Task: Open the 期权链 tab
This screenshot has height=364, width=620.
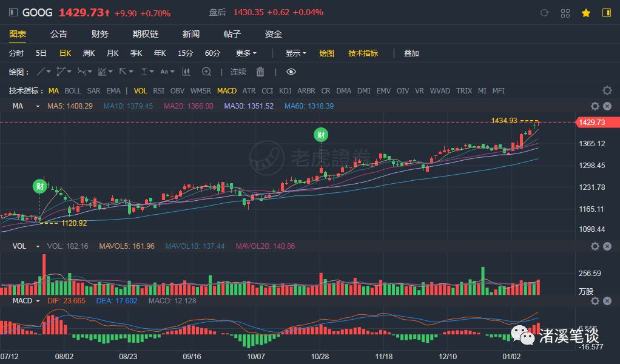Action: pyautogui.click(x=146, y=34)
